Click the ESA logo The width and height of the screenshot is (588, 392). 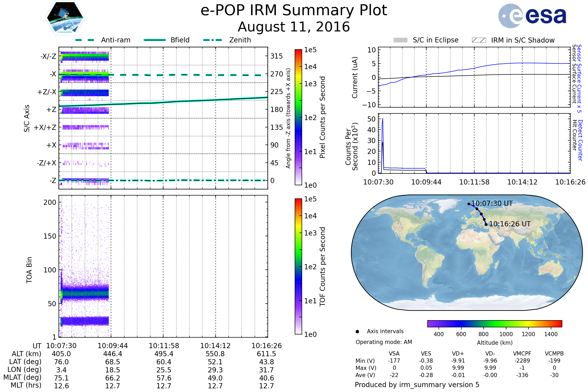click(532, 15)
